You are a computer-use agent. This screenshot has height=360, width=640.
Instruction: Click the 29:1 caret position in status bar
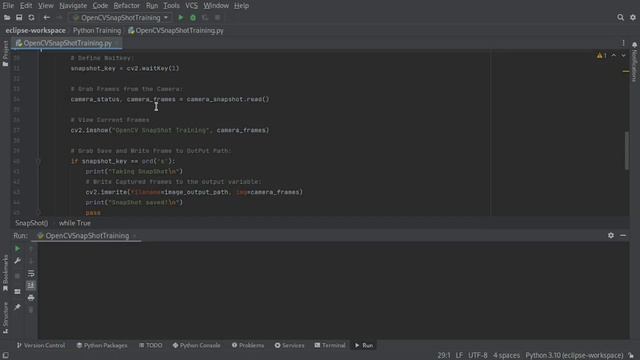click(444, 356)
